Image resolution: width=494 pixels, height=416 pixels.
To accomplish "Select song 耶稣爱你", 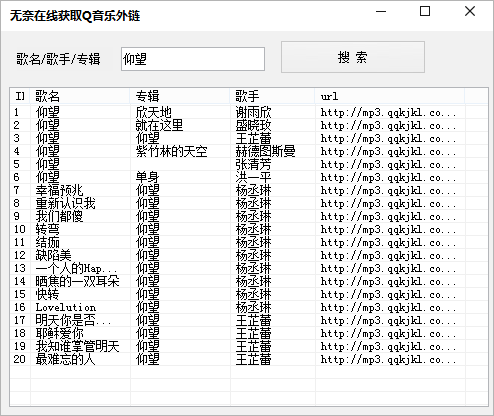I will pos(59,334).
